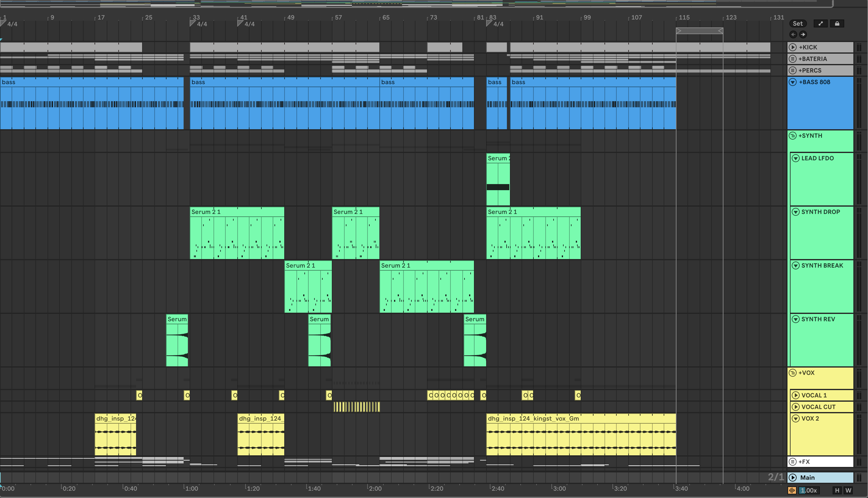Click +FX group track icon
This screenshot has height=498, width=868.
point(792,462)
